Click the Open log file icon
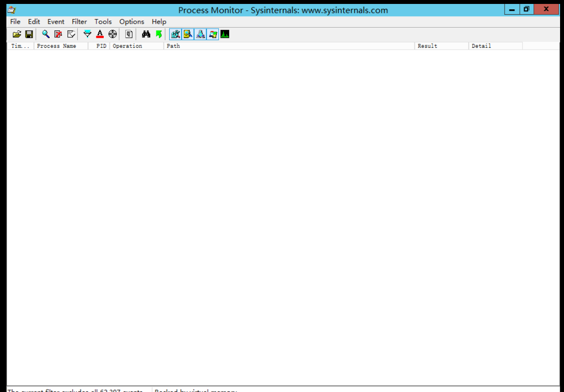The image size is (564, 392). pyautogui.click(x=17, y=34)
